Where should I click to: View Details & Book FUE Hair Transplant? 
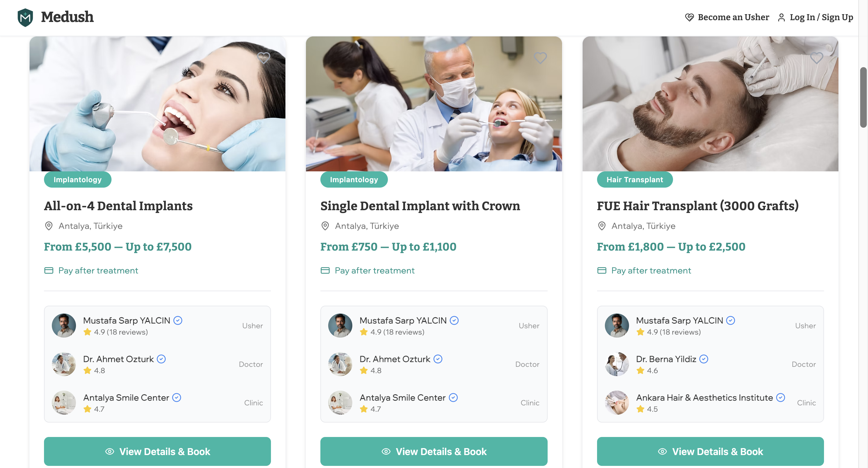tap(710, 451)
